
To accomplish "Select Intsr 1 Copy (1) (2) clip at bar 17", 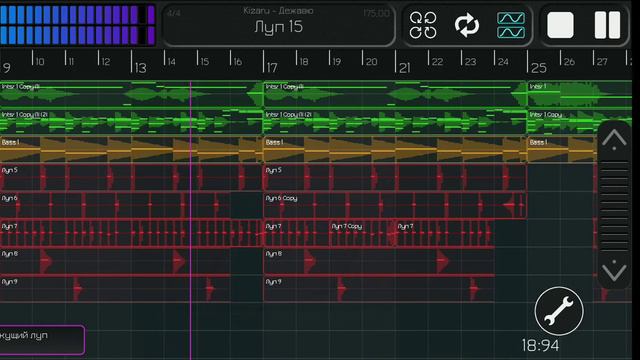I will 395,122.
